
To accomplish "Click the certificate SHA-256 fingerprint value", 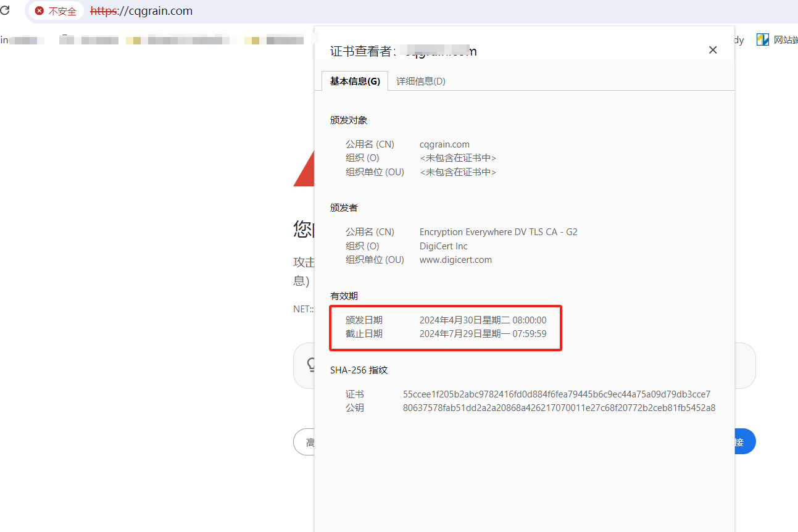I will tap(556, 394).
